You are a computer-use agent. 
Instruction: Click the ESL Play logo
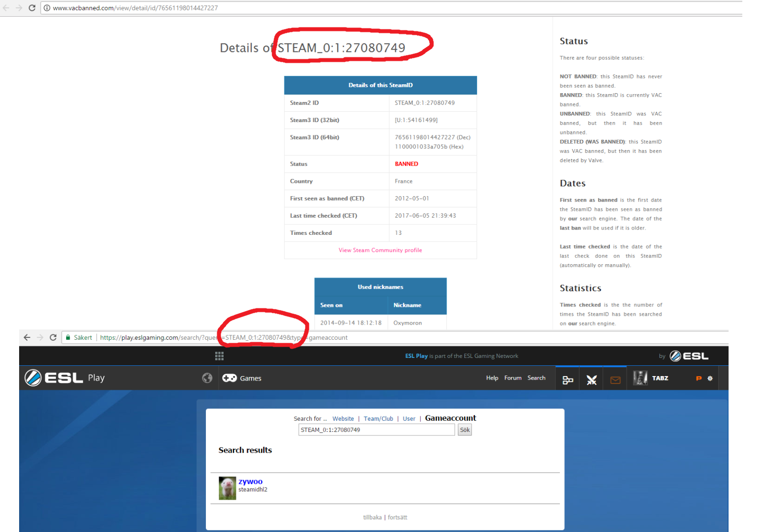click(x=65, y=378)
